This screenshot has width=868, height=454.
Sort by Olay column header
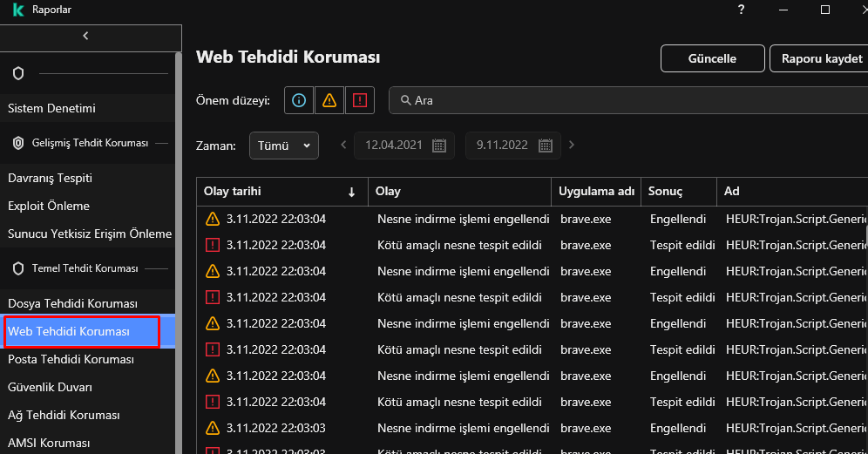[x=459, y=192]
